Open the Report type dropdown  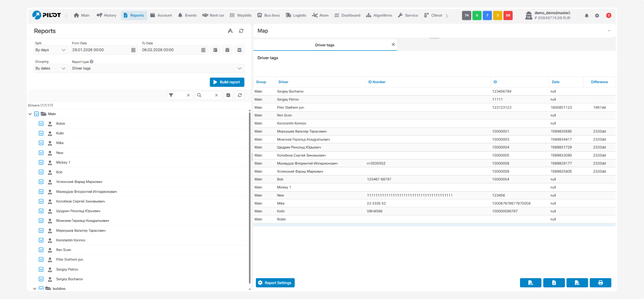tap(157, 69)
